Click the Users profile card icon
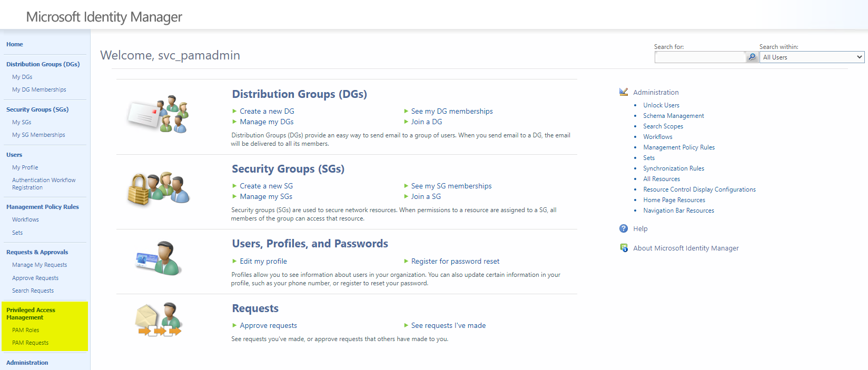 click(x=159, y=258)
